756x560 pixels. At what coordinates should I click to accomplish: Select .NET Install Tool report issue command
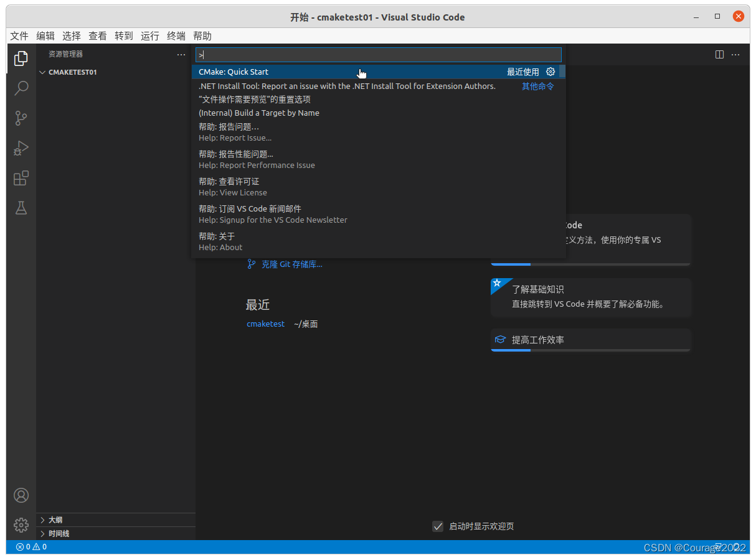click(x=376, y=86)
